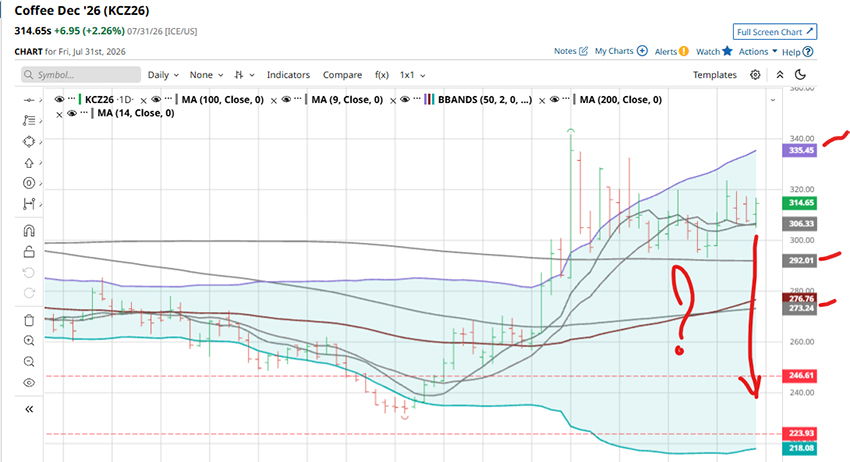
Task: Hide the BBANDS indicator
Action: [405, 99]
